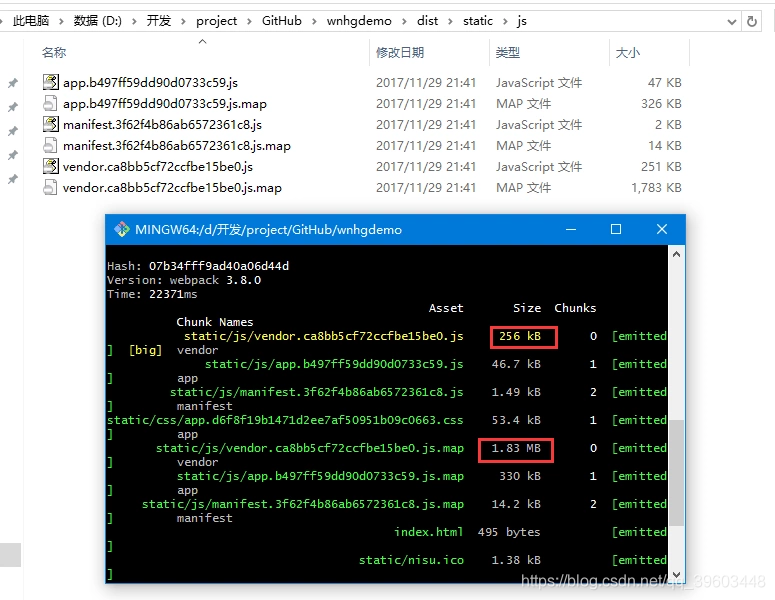This screenshot has height=600, width=775.
Task: Select file app.b497ff59dd90d0733c59.js.map
Action: coord(165,103)
